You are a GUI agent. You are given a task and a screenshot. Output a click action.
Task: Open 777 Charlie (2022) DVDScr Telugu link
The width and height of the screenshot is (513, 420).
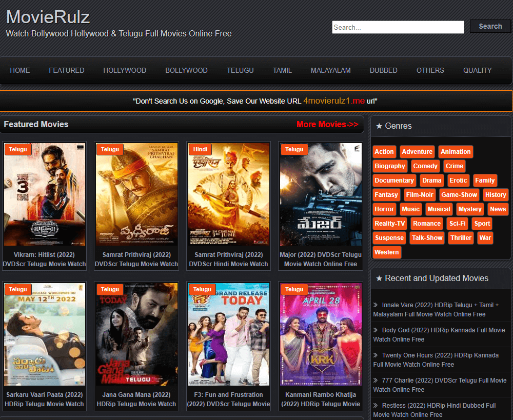(440, 385)
